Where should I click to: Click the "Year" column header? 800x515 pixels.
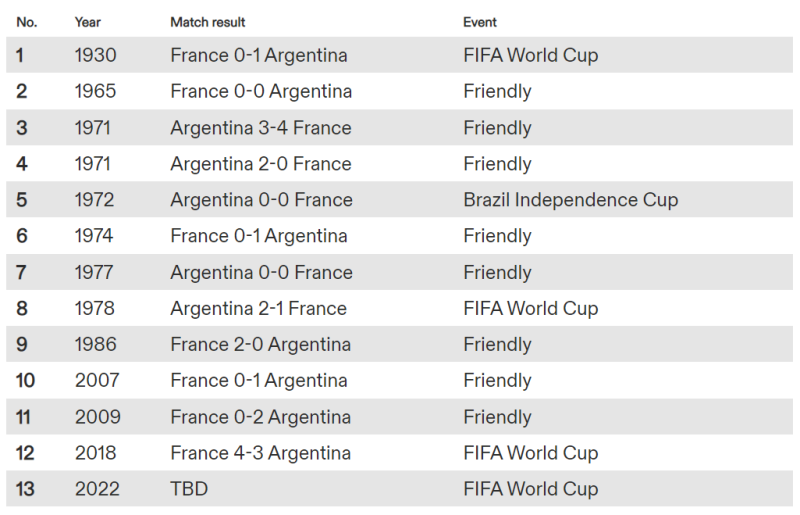(x=87, y=22)
